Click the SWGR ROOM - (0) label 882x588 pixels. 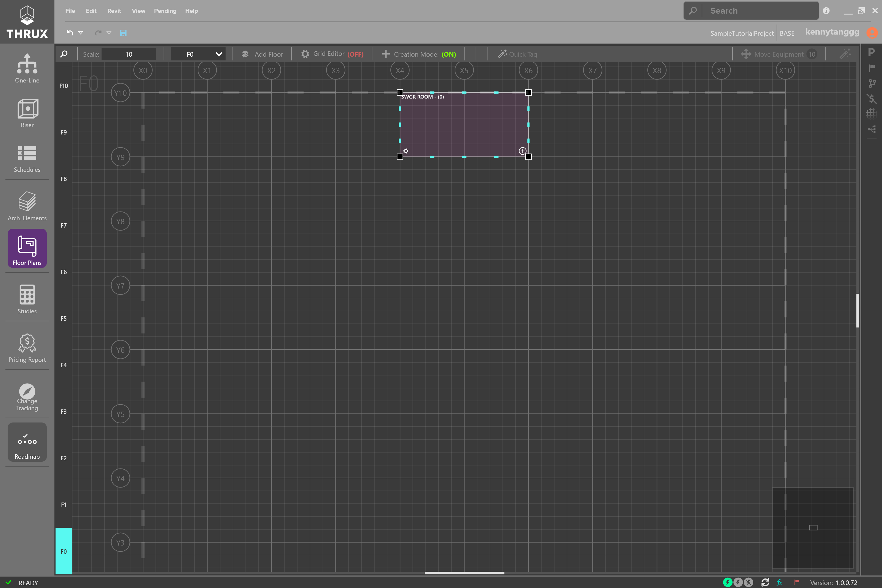pos(422,97)
